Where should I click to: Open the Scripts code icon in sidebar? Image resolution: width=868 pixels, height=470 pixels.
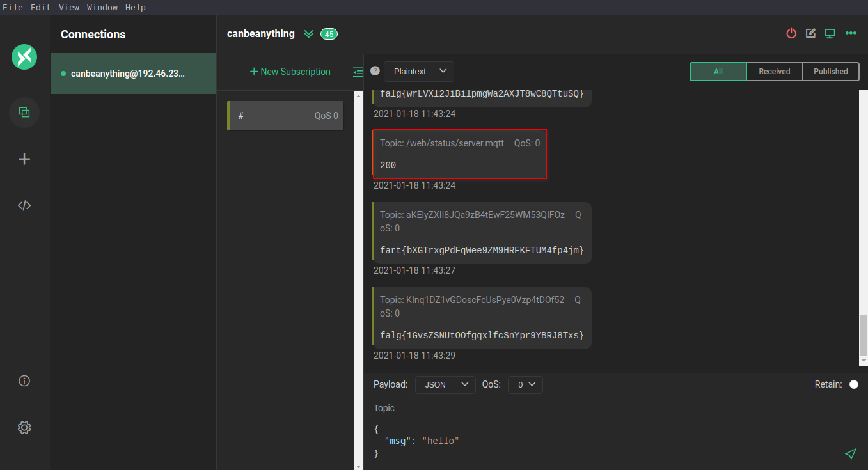[x=24, y=205]
